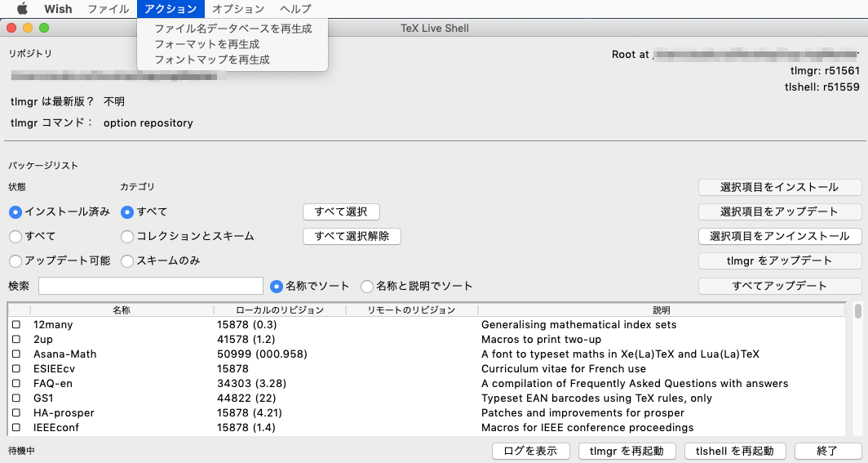Image resolution: width=868 pixels, height=463 pixels.
Task: Tick the checkbox for 2up package
Action: tap(16, 339)
